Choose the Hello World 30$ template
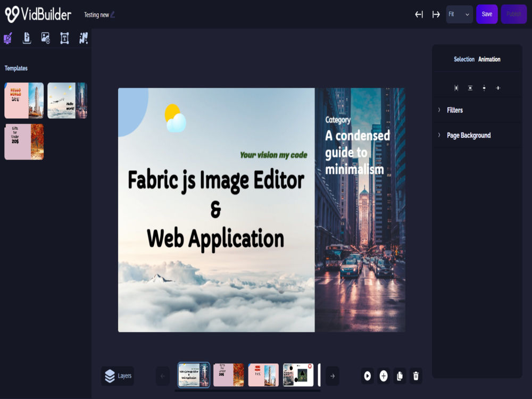The image size is (532, 399). pyautogui.click(x=24, y=101)
